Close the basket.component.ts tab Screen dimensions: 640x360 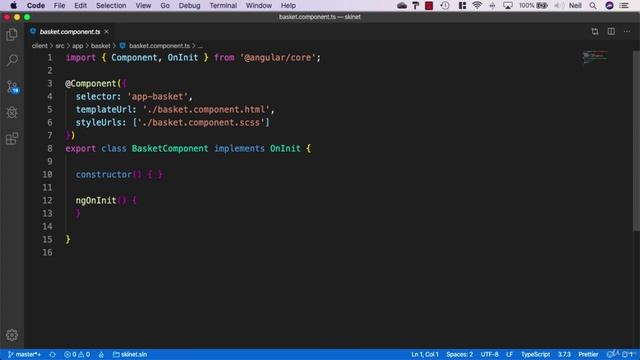tap(107, 31)
